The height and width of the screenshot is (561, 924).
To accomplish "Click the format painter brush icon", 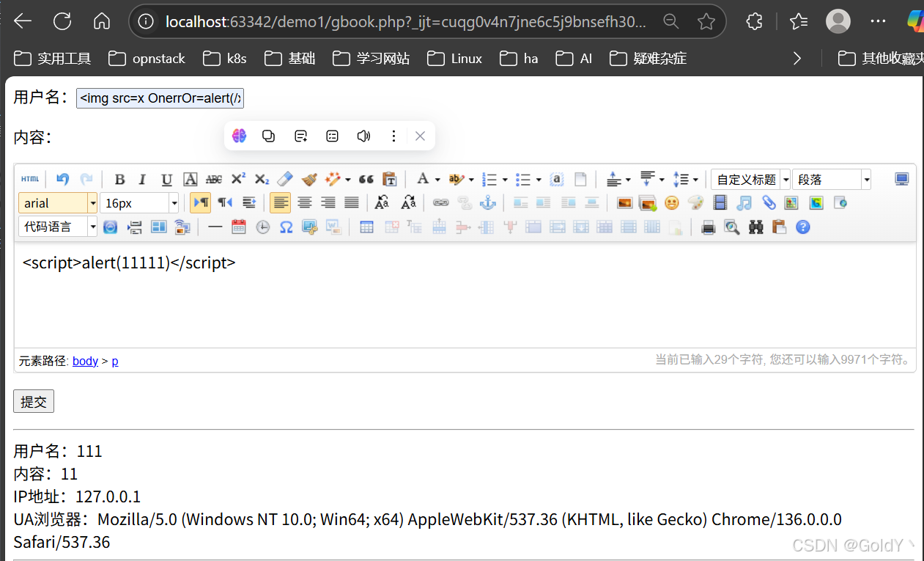I will click(309, 180).
